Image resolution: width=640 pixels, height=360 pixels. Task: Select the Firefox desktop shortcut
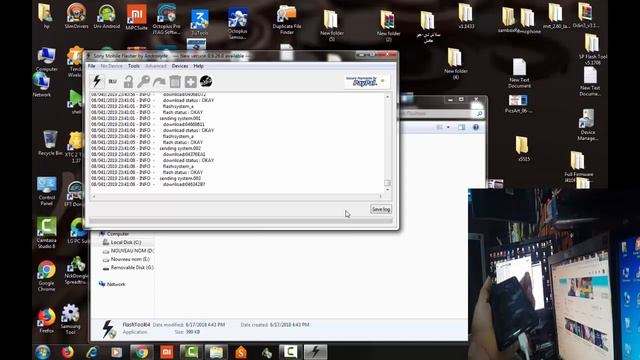pos(47,321)
